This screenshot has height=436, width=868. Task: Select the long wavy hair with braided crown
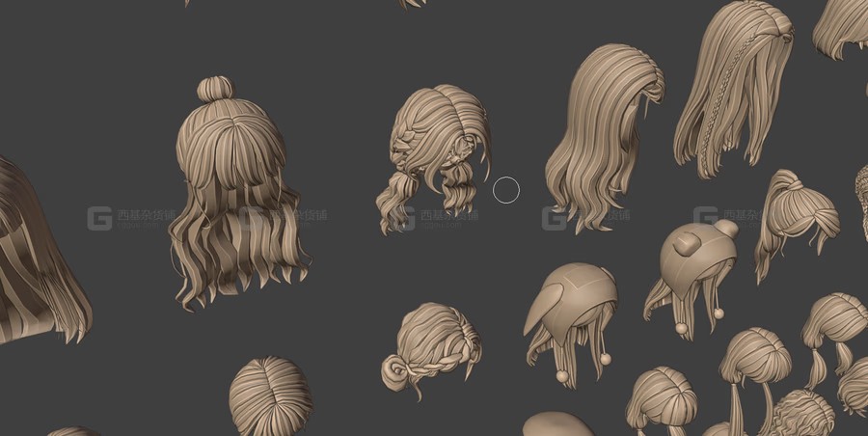tap(598, 135)
